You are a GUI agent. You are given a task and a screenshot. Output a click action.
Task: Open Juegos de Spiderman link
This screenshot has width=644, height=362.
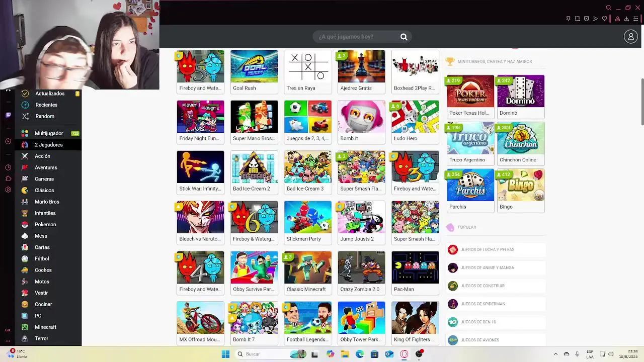tap(496, 304)
